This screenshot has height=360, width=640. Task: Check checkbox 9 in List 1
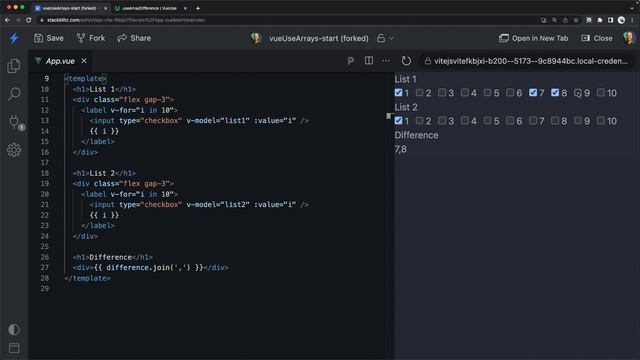point(578,93)
